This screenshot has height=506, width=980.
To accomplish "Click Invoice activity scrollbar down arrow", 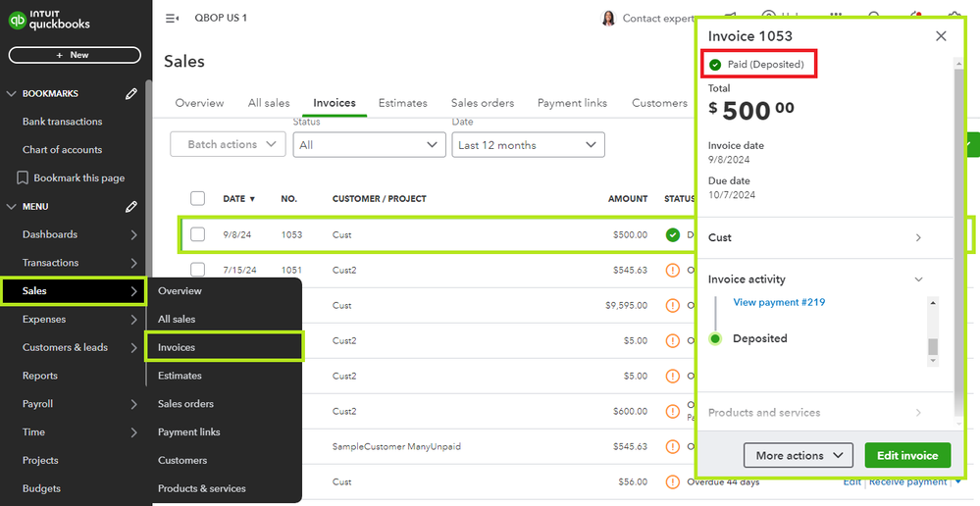I will (933, 361).
